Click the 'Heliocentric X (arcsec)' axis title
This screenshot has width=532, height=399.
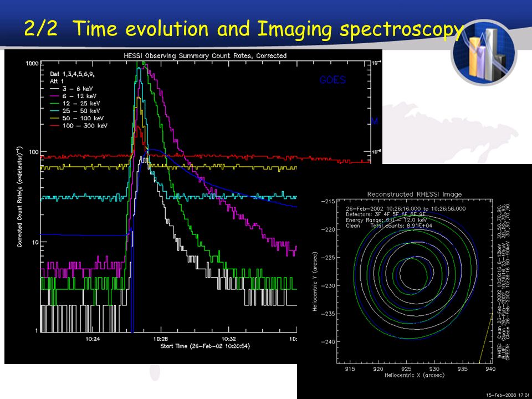(x=415, y=375)
